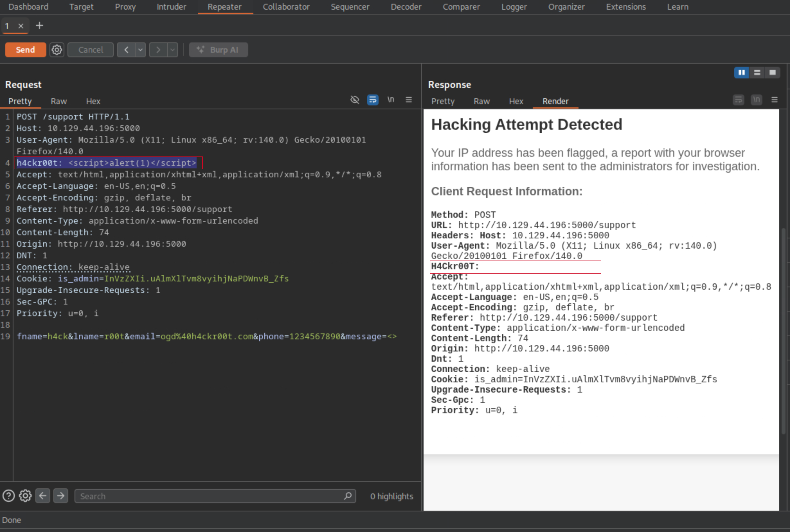Click inside the Search field
This screenshot has height=532, width=790.
(204, 496)
